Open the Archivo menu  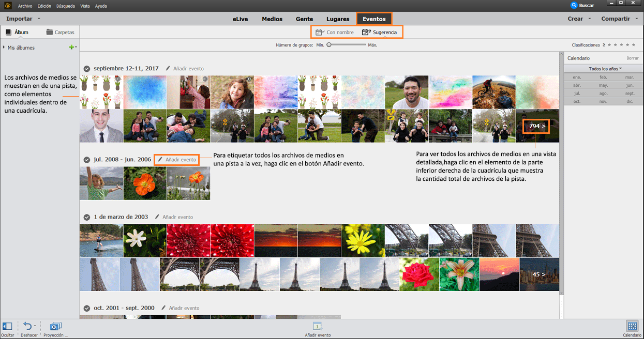[x=24, y=6]
